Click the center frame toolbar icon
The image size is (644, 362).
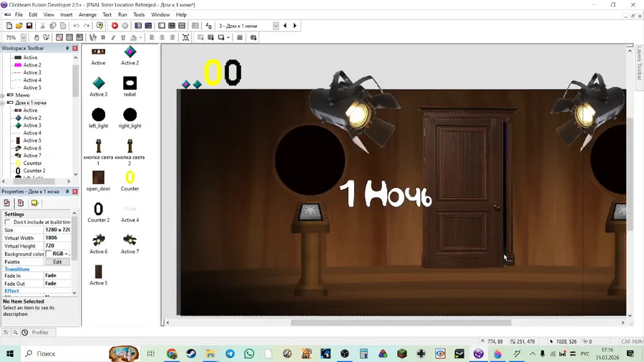click(185, 37)
